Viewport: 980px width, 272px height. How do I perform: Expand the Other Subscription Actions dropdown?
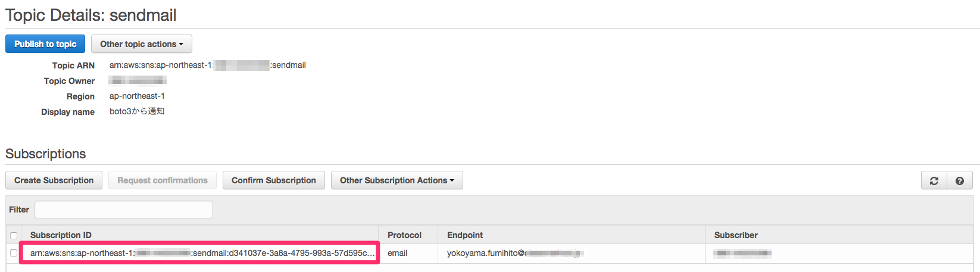(397, 180)
